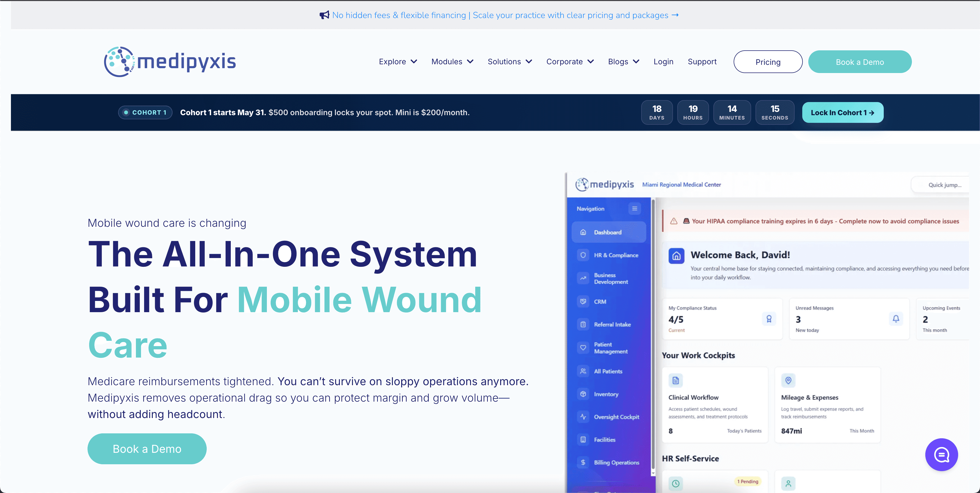Click Book a Demo in the header

(x=860, y=62)
